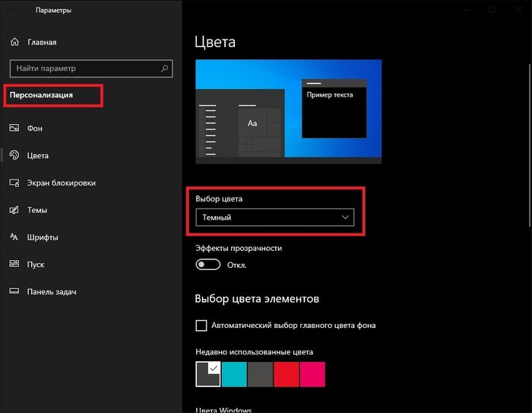This screenshot has width=532, height=413.
Task: Go to Главная settings home
Action: (x=42, y=42)
